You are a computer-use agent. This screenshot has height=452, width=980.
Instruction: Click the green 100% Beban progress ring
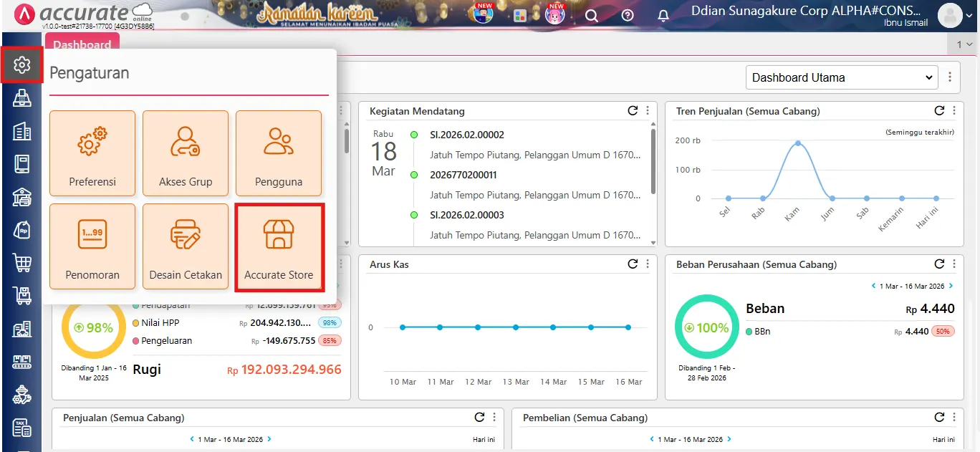pyautogui.click(x=706, y=327)
